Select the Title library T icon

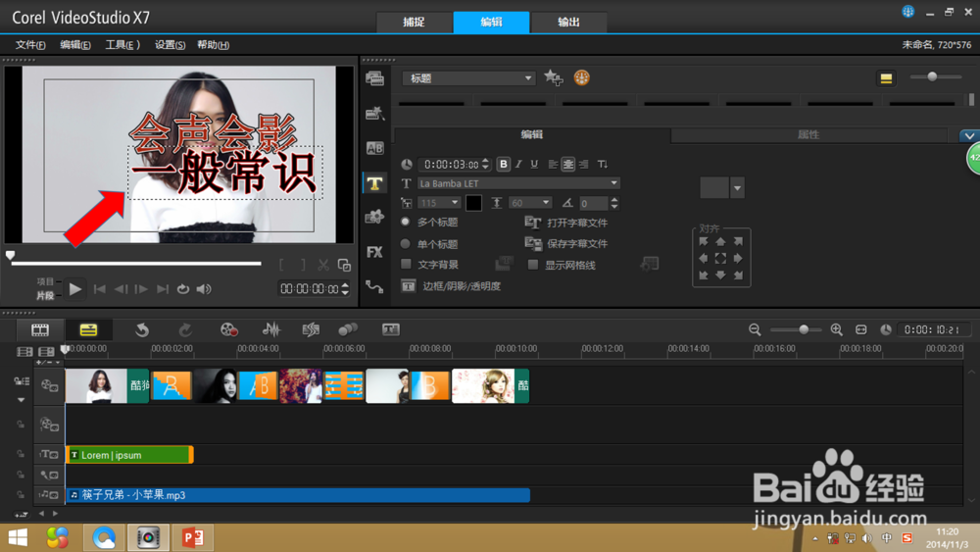coord(375,183)
